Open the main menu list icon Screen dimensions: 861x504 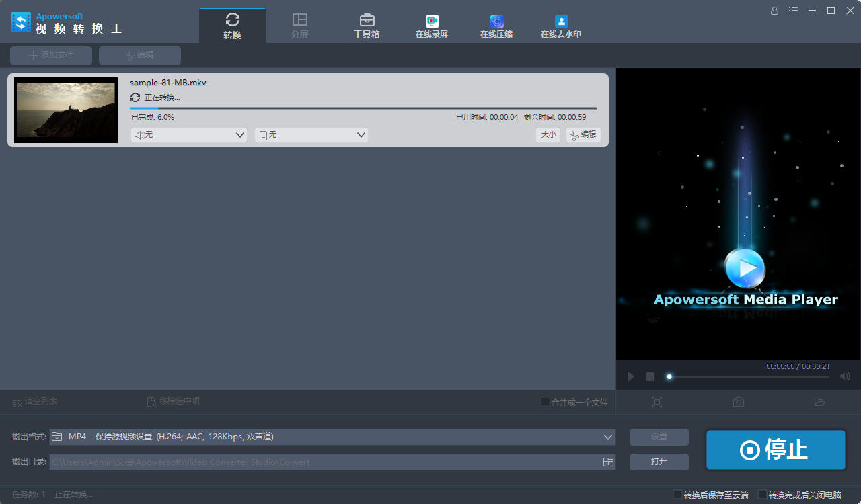793,11
